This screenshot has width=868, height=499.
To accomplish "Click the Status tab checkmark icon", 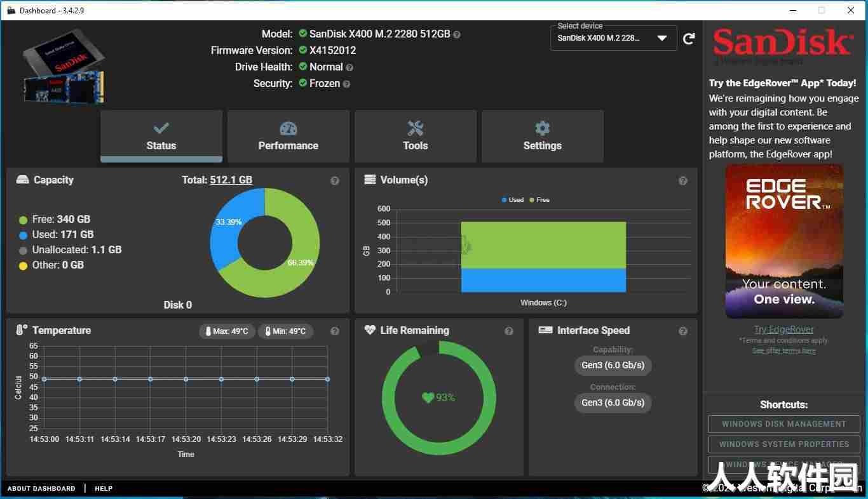I will (161, 128).
